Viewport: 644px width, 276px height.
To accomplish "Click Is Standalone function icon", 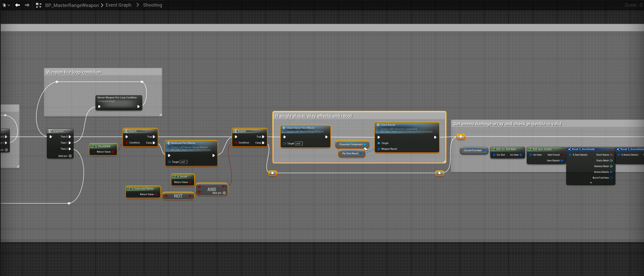I will point(93,146).
